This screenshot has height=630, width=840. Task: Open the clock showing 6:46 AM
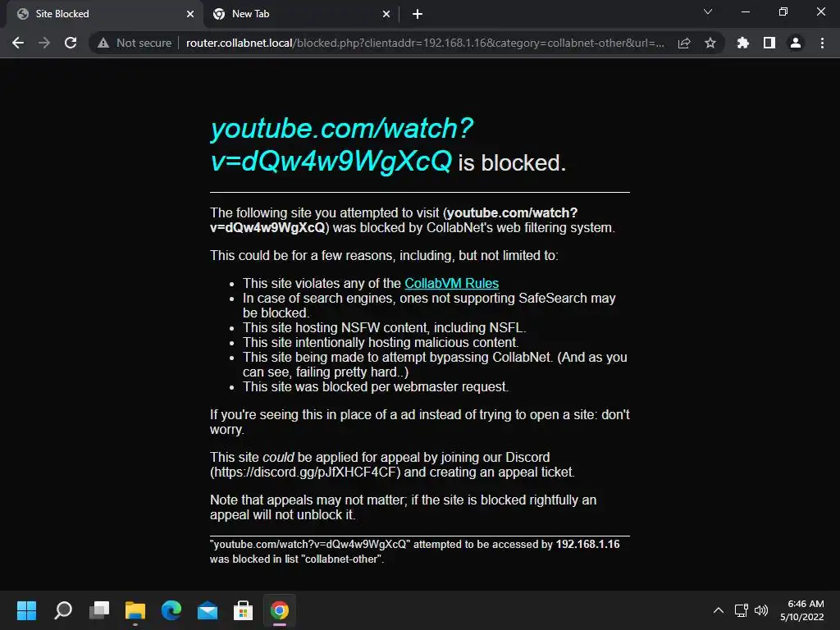[802, 610]
